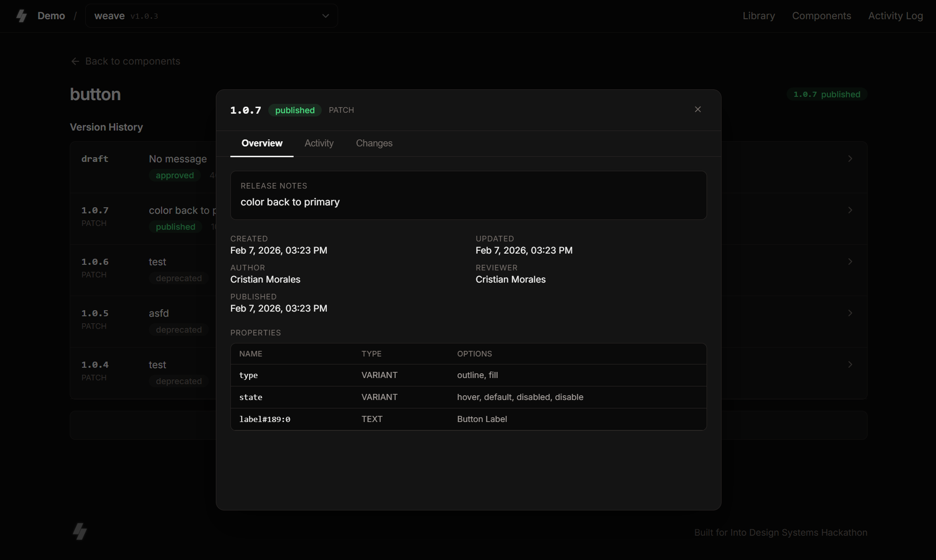Screen dimensions: 936x560
Task: Click the 'type' property row name
Action: tap(248, 375)
